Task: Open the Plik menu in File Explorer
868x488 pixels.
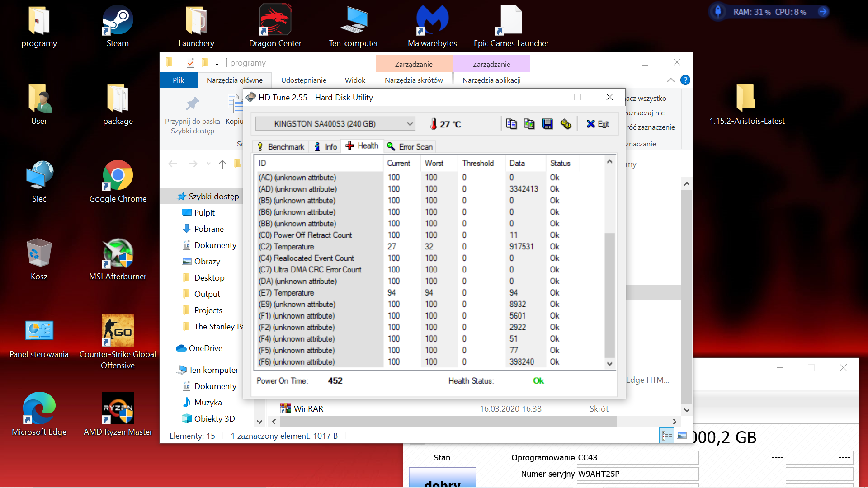Action: tap(179, 80)
